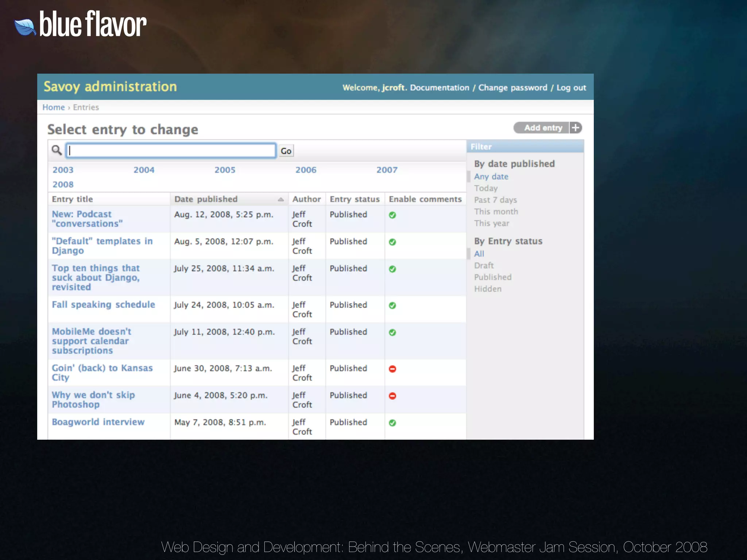747x560 pixels.
Task: Toggle sort arrow on Date published column
Action: click(280, 199)
